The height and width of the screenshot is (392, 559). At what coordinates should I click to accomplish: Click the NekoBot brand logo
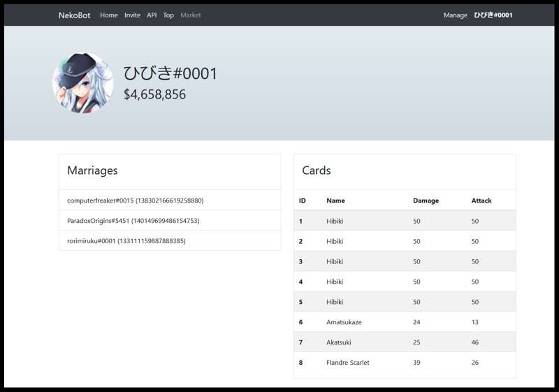pyautogui.click(x=74, y=15)
